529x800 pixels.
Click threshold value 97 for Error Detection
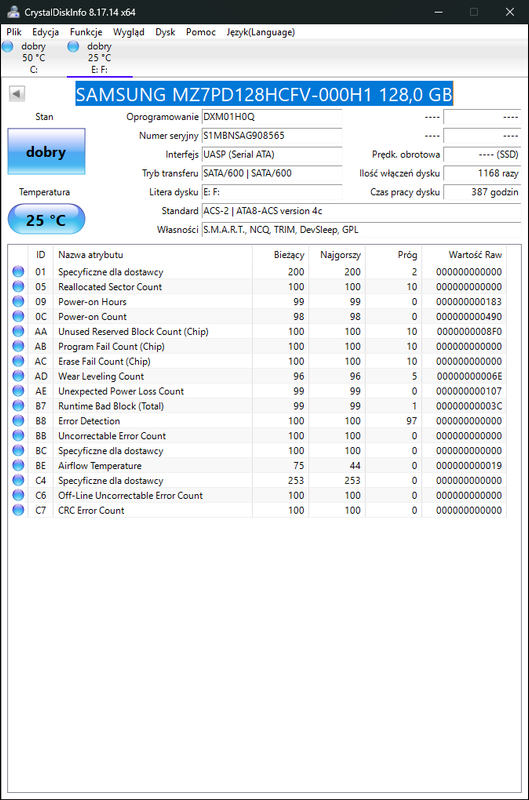click(412, 421)
